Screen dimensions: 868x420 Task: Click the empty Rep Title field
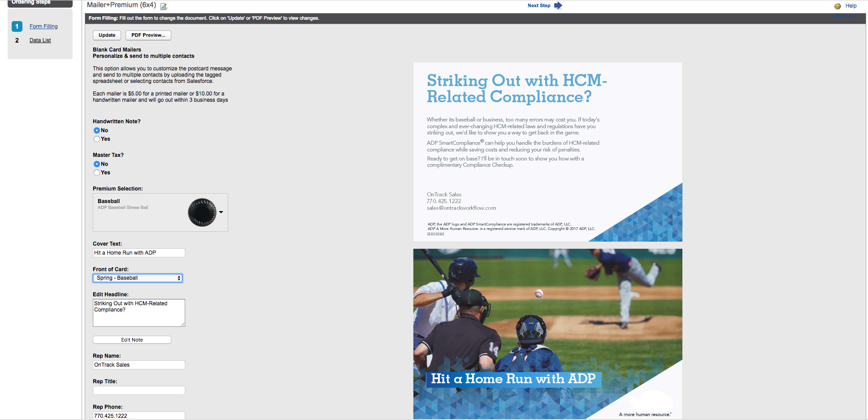[139, 390]
